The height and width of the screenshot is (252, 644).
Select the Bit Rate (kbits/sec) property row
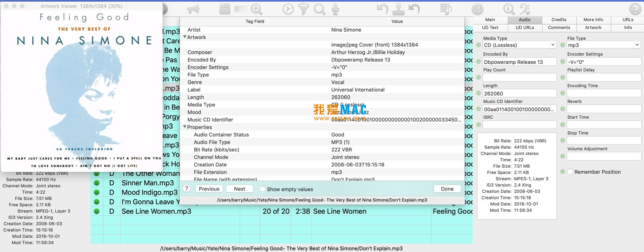click(x=322, y=149)
